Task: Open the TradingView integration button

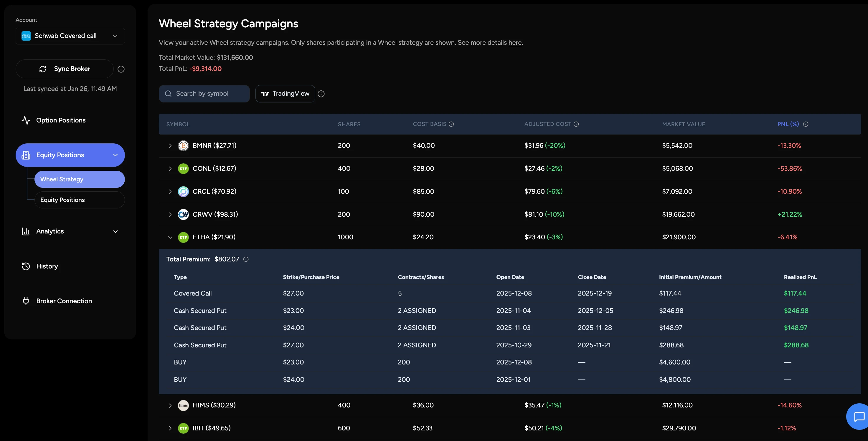Action: coord(285,94)
